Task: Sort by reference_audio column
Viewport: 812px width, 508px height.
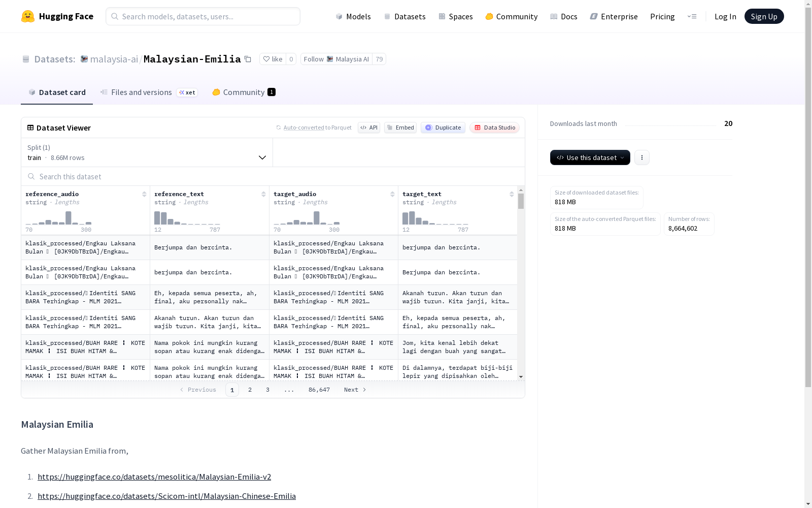Action: coord(144,194)
